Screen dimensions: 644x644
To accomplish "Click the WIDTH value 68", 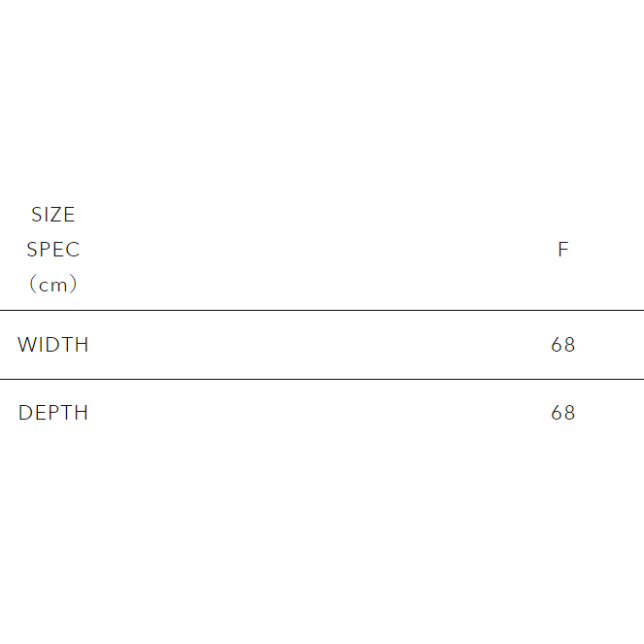I will 563,345.
